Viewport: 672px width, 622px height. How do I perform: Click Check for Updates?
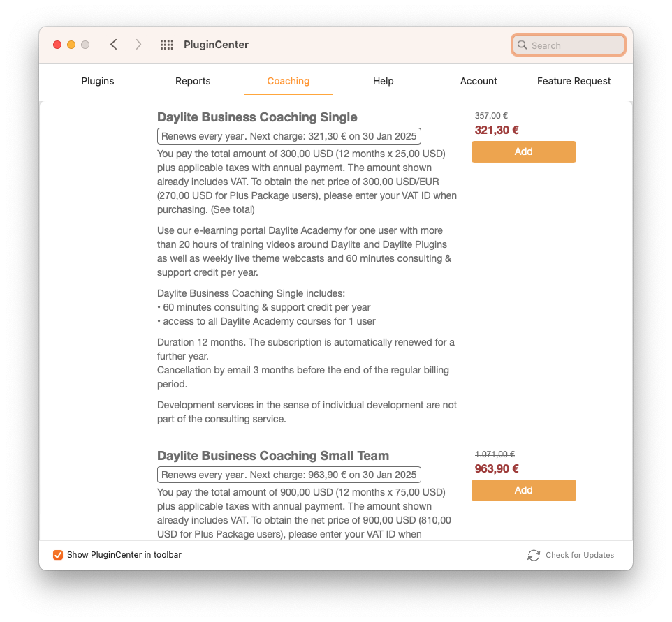(579, 555)
